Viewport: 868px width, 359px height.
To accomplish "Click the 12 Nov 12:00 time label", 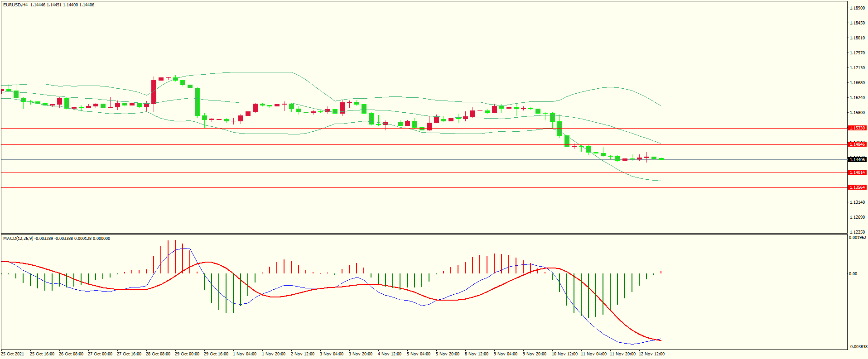I will 651,354.
